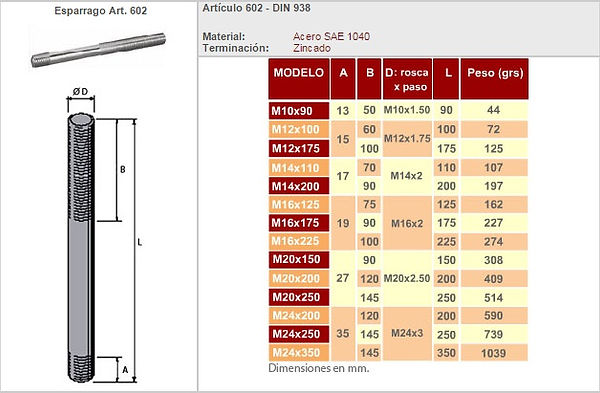The image size is (600, 393).
Task: Click the L value 350 cell
Action: [x=446, y=353]
